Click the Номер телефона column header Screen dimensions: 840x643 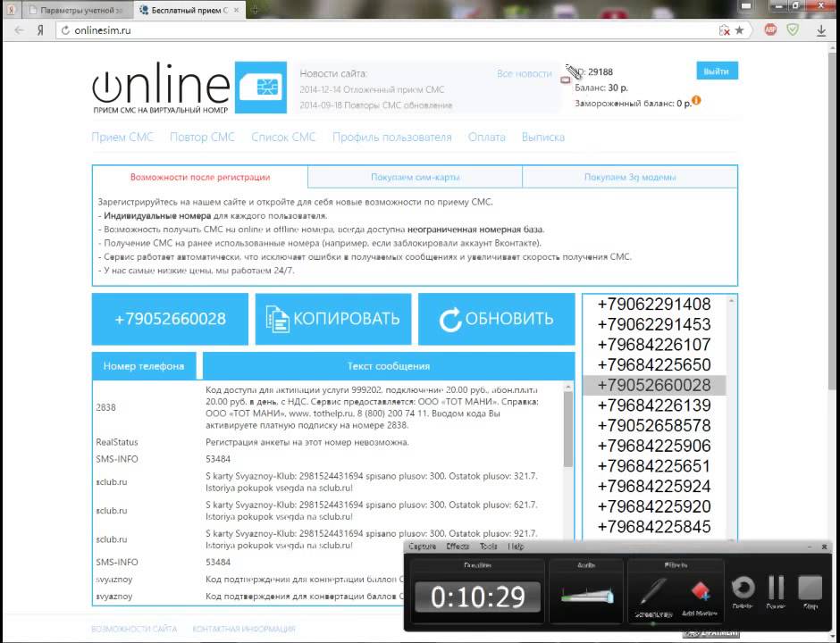[144, 366]
